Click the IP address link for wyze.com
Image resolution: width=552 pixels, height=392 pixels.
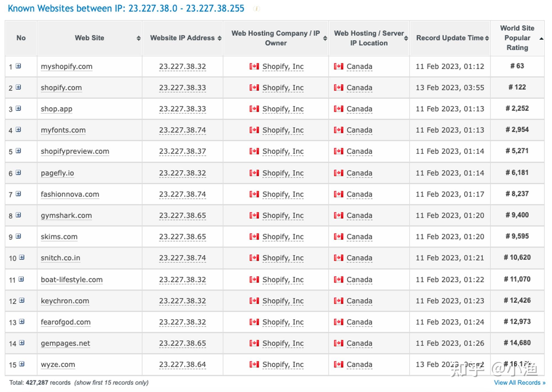[x=182, y=364]
